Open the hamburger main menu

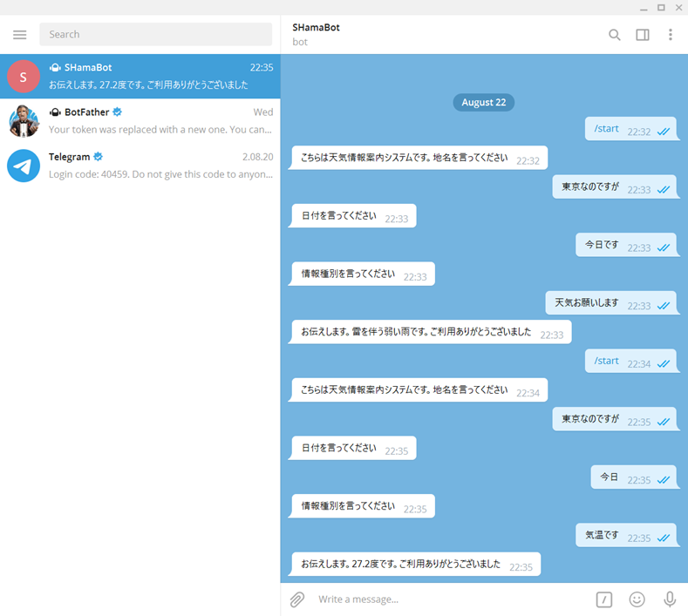coord(19,35)
